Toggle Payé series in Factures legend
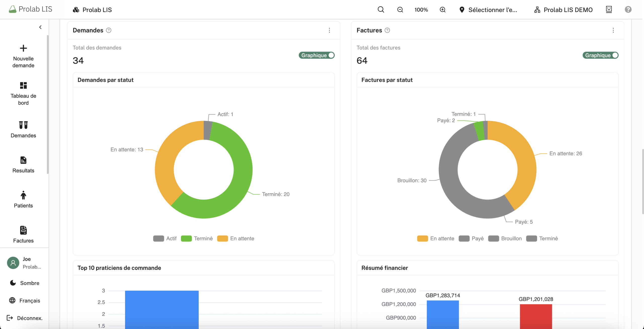Screen dimensions: 644x329 click(x=471, y=238)
